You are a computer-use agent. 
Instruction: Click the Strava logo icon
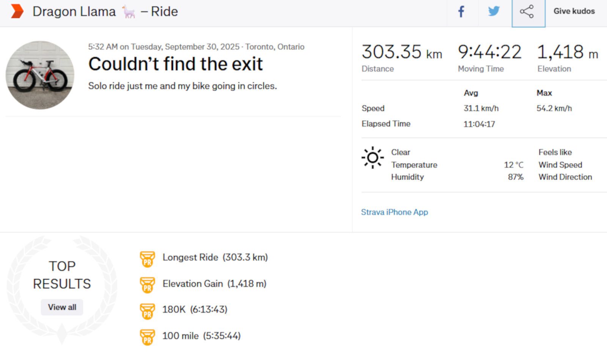pos(17,11)
